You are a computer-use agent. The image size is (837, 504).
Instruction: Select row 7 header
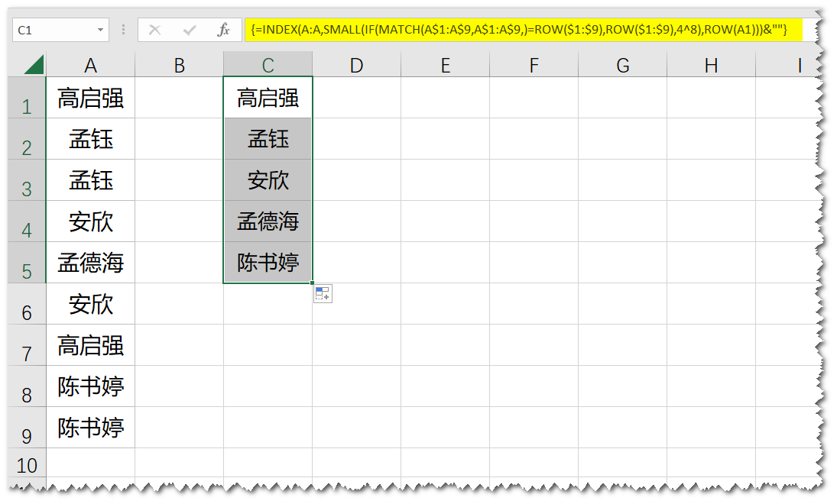coord(27,345)
